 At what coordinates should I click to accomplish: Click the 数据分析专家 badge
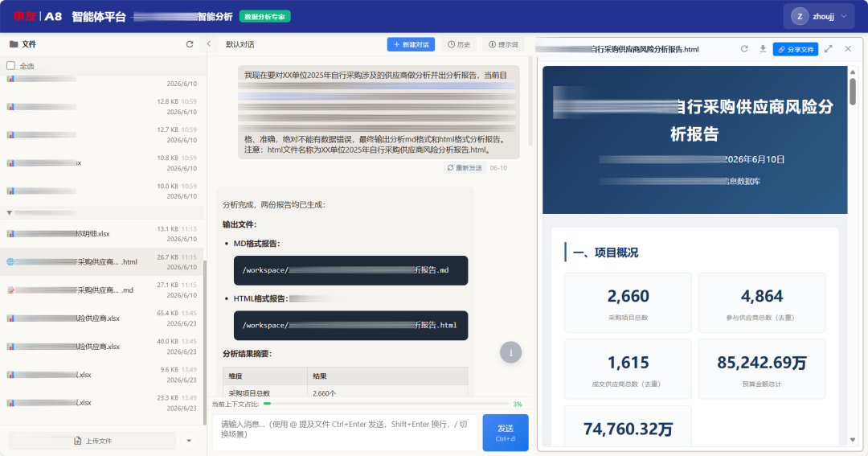coord(264,17)
